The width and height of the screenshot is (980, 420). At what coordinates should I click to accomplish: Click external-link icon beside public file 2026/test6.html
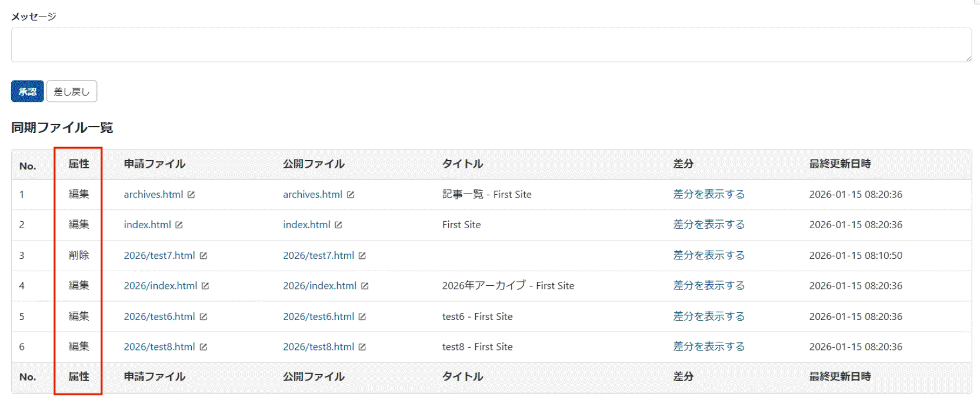coord(362,317)
